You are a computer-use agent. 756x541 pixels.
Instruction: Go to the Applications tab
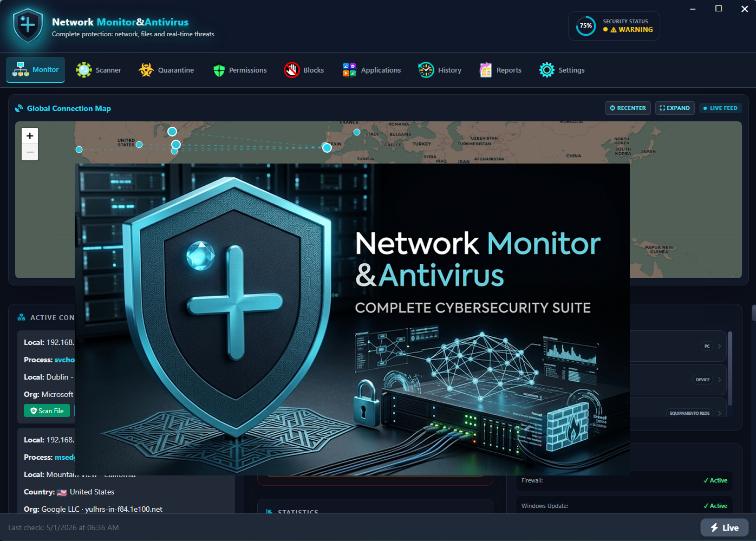[372, 70]
